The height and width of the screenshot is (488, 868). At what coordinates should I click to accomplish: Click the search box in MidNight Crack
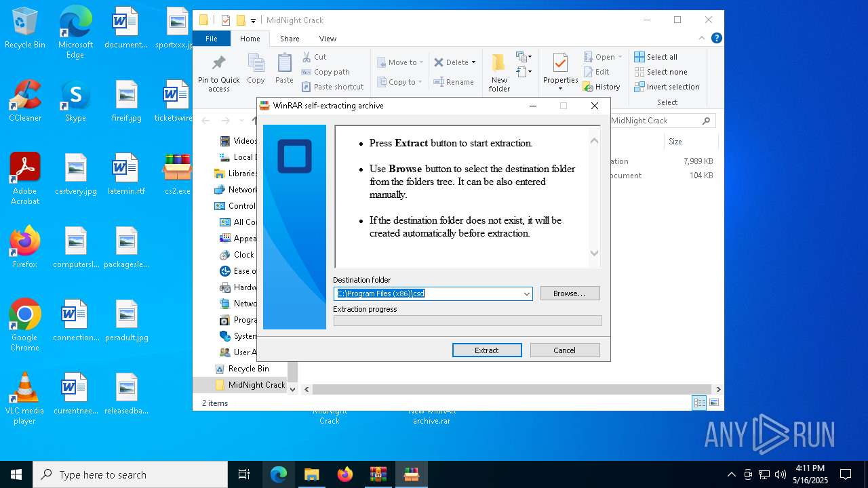tap(661, 121)
